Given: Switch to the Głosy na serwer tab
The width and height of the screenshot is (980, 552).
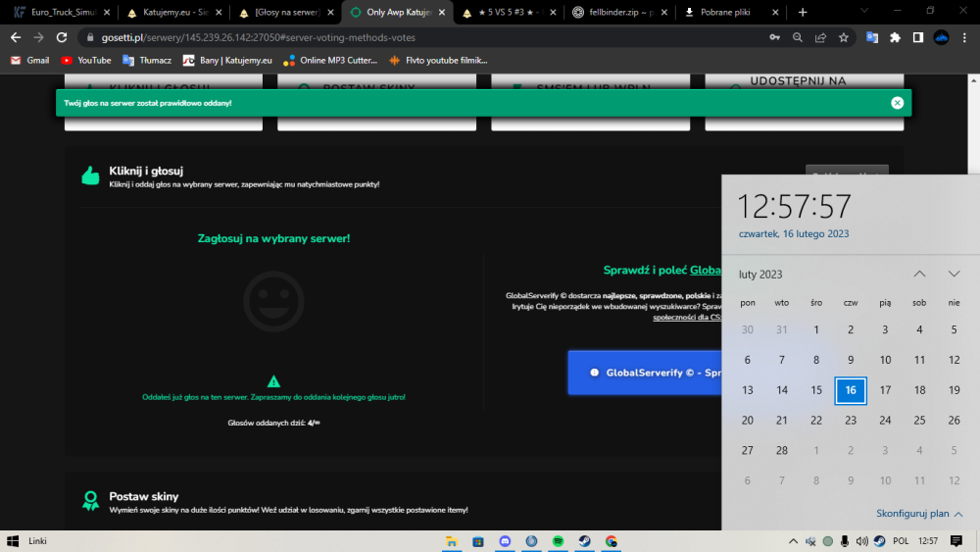Looking at the screenshot, I should pos(286,12).
